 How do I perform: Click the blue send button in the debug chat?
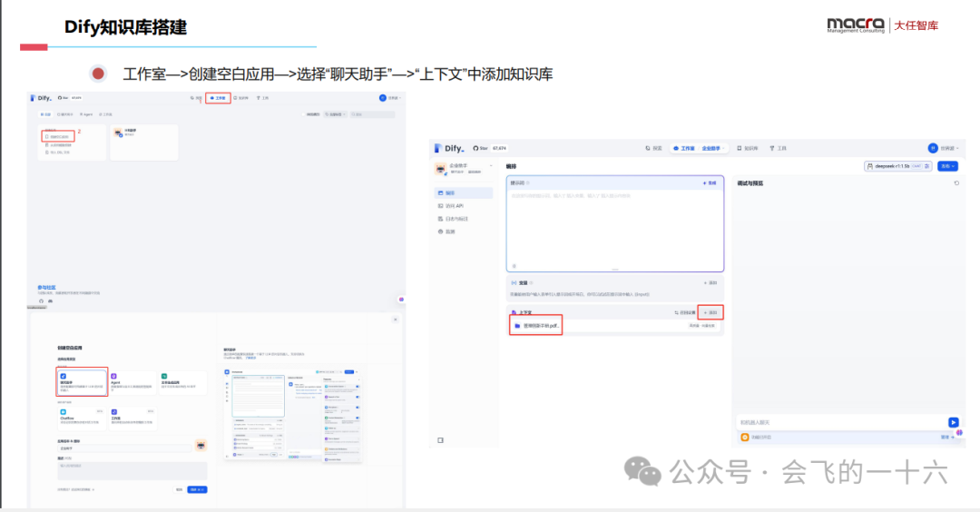(x=953, y=423)
